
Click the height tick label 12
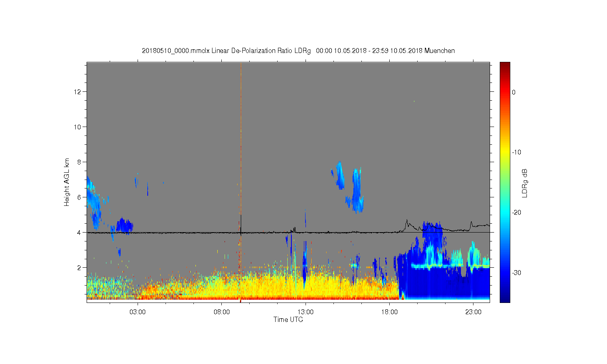(x=78, y=92)
